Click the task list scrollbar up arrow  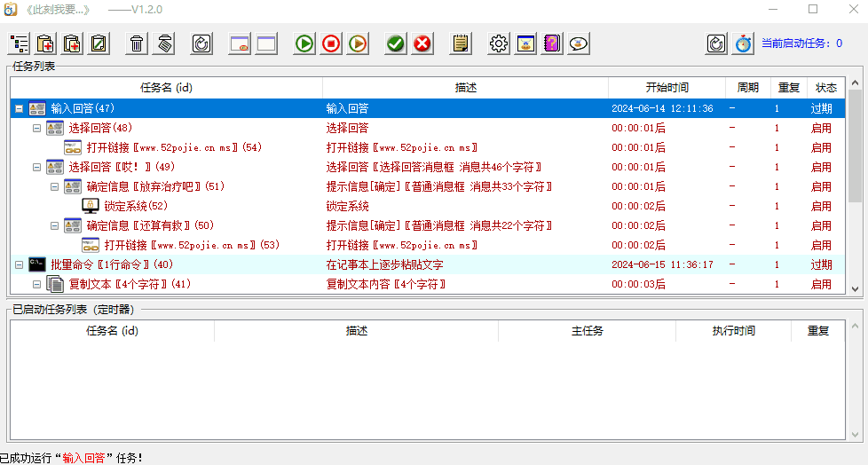coord(855,83)
